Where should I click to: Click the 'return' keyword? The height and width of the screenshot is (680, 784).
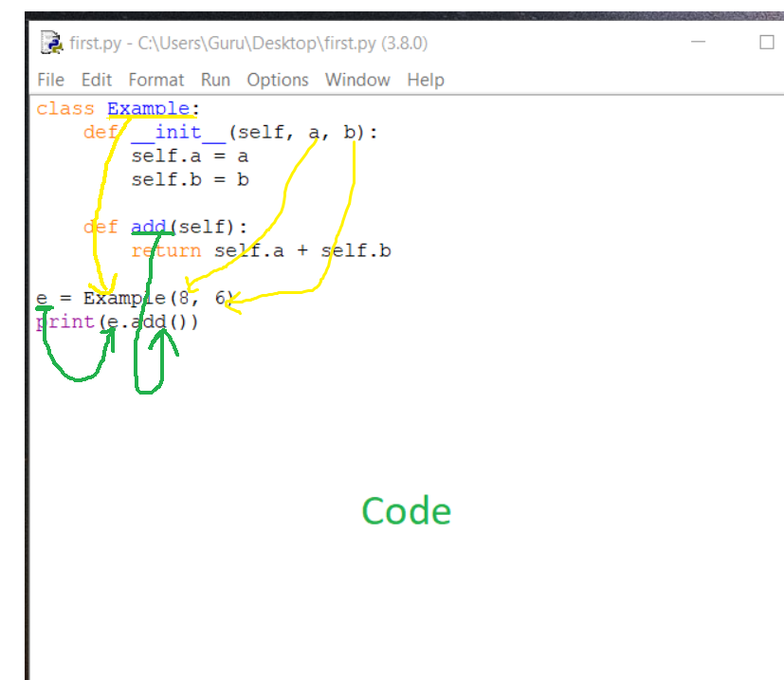point(167,250)
